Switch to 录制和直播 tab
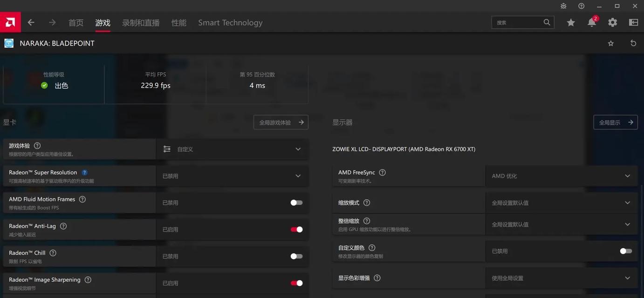 (141, 23)
